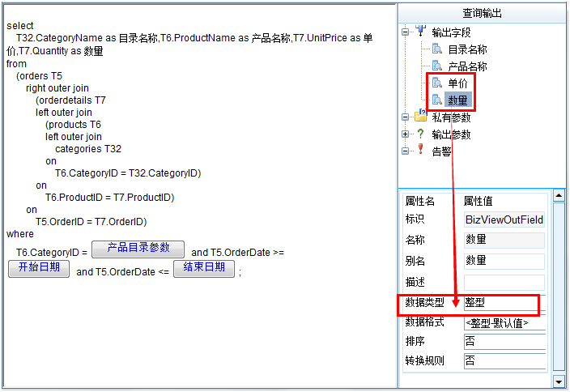Click the 标识 value BizViewOutField
This screenshot has width=570, height=392.
click(504, 219)
